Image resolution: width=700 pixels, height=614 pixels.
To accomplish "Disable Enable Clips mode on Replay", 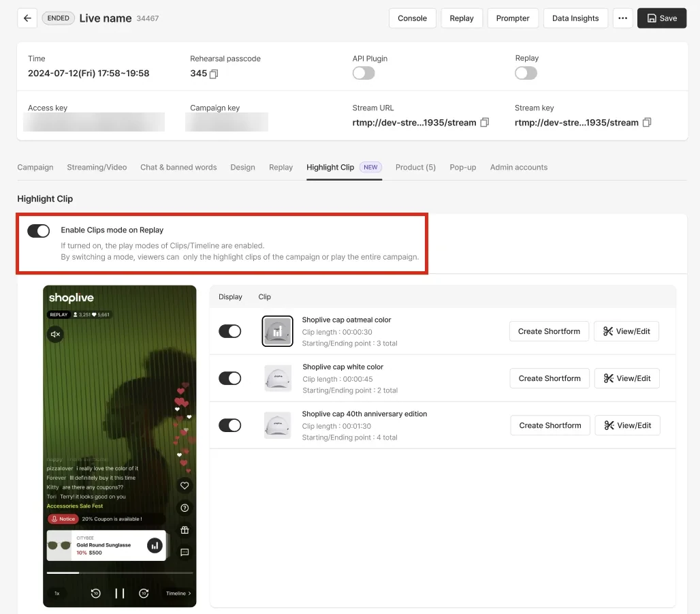I will click(x=38, y=231).
